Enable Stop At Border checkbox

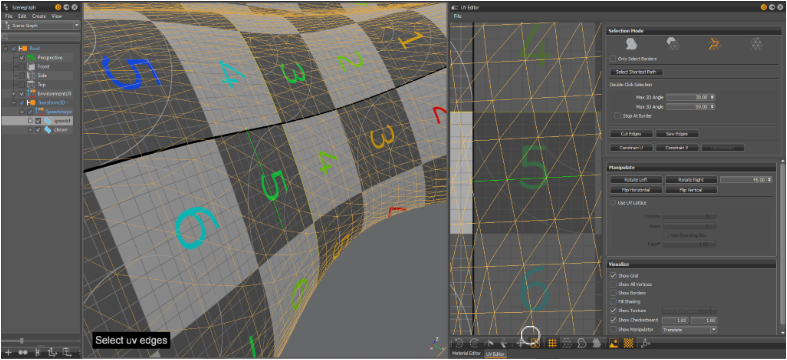pos(617,115)
